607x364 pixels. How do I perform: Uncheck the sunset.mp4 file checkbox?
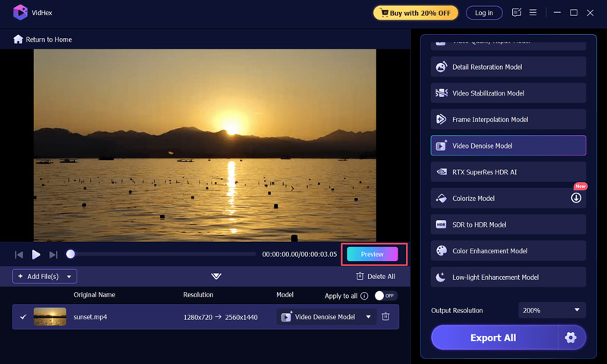(23, 317)
